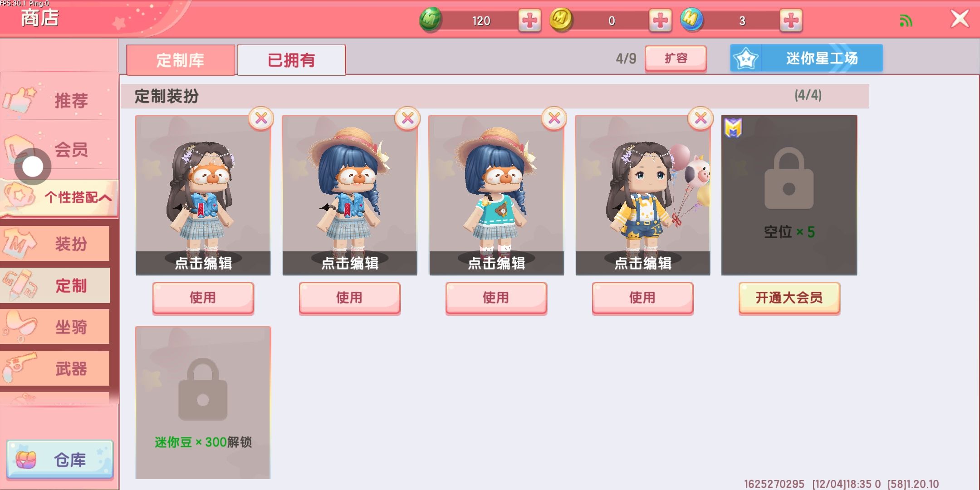980x490 pixels.
Task: Click 扩容 to expand slots
Action: [676, 58]
